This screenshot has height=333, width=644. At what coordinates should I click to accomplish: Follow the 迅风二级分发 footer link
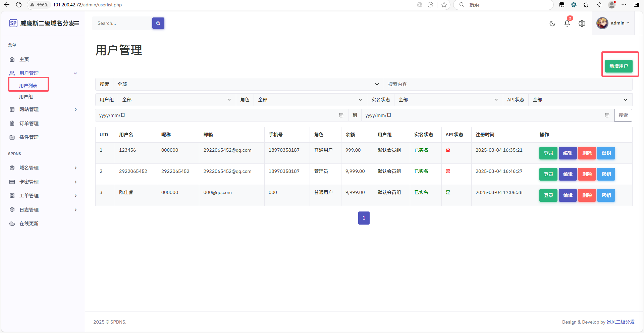coord(620,322)
